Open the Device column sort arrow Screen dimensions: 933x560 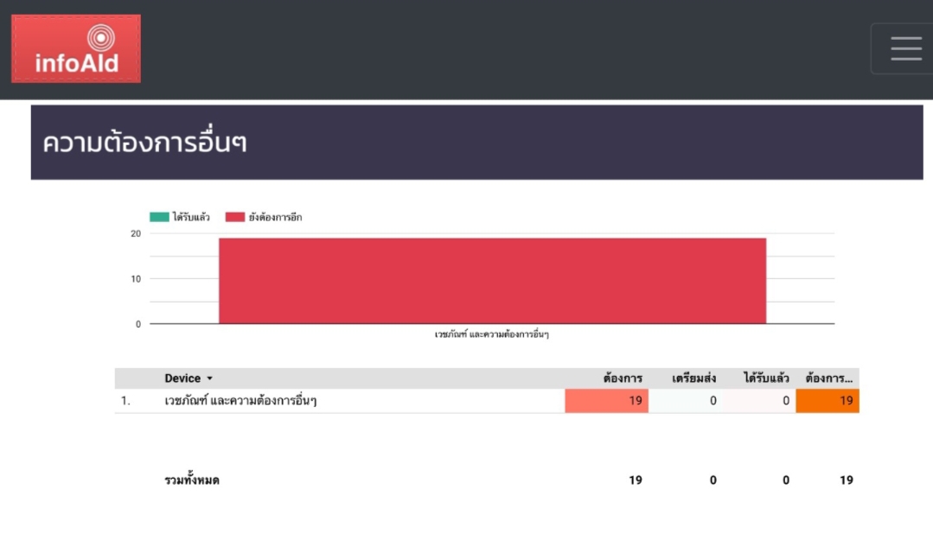point(210,379)
